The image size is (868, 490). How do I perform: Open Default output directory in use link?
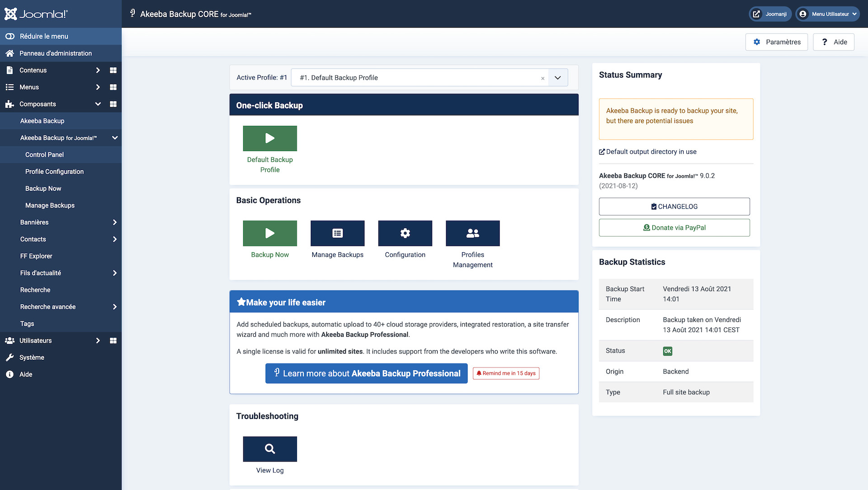coord(648,152)
